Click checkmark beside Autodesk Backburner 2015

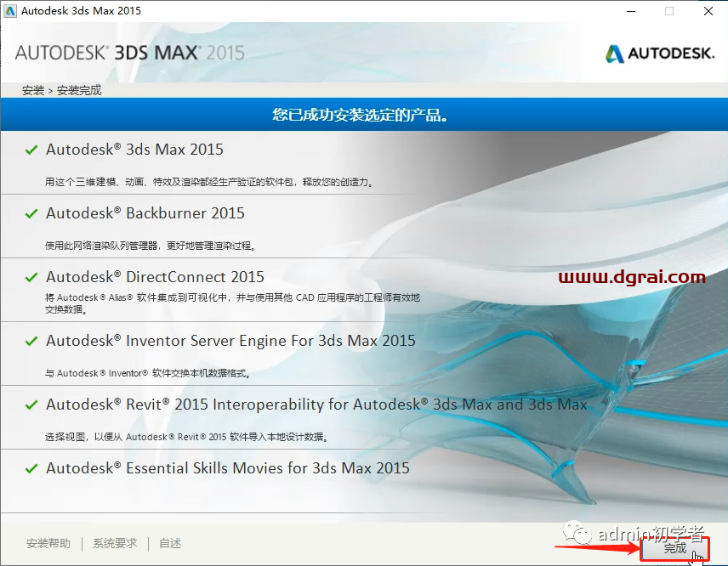click(31, 213)
